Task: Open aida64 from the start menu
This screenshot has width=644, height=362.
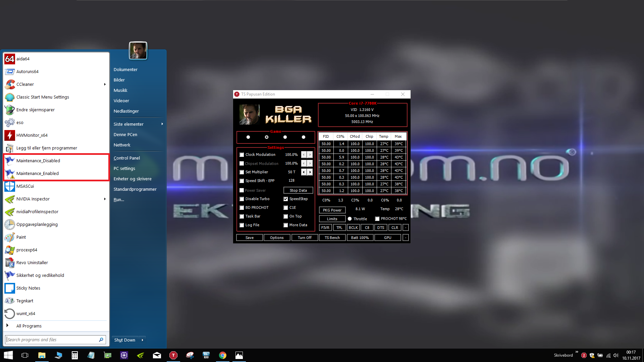Action: pyautogui.click(x=56, y=59)
